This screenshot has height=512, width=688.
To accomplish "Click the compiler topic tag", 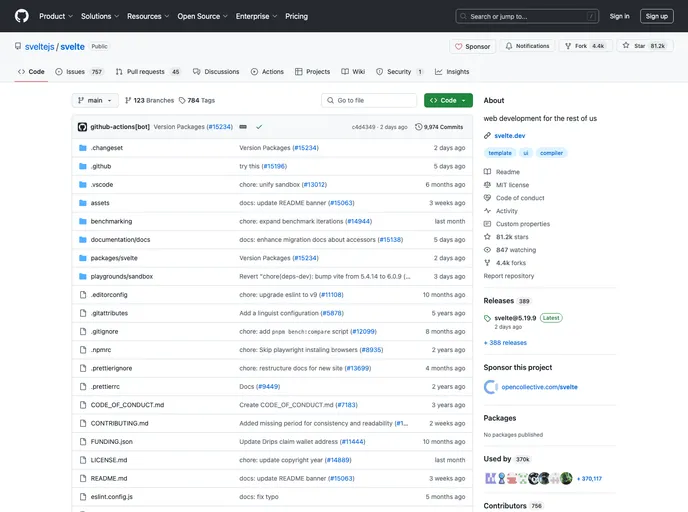I will click(551, 153).
